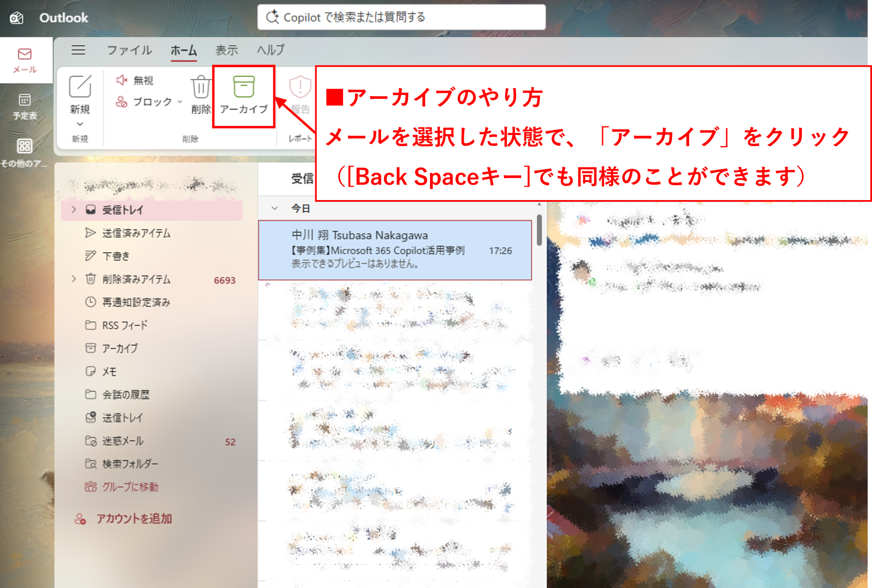This screenshot has height=588, width=872.
Task: Expand the 削除済みアイテム folder chevron
Action: [x=74, y=279]
